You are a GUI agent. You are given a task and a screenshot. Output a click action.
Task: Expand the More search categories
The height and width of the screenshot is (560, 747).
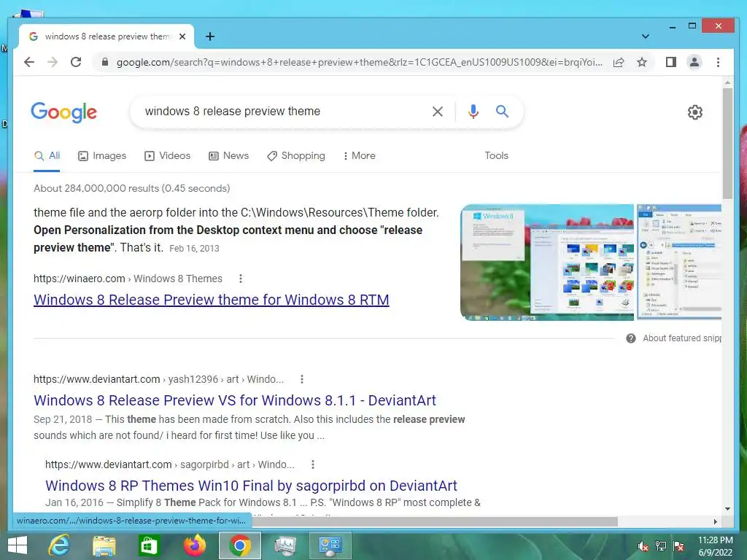pyautogui.click(x=359, y=156)
